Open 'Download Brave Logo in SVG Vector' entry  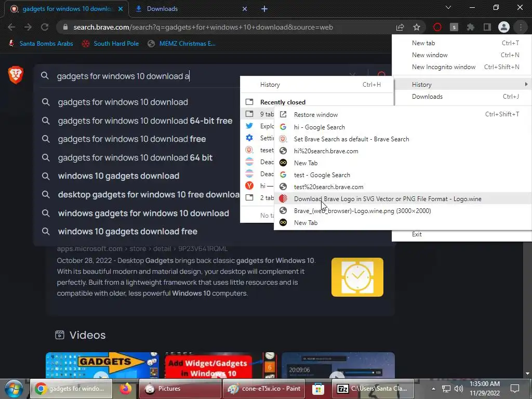pos(403,199)
